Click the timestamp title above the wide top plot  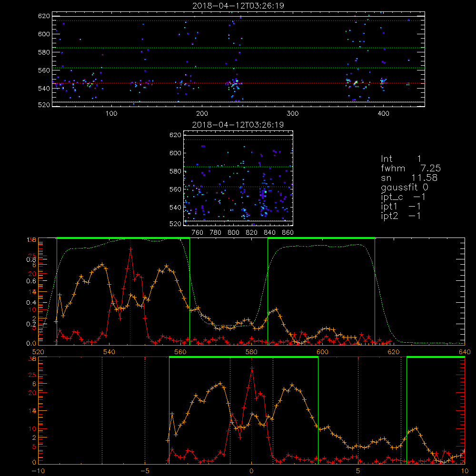(238, 6)
